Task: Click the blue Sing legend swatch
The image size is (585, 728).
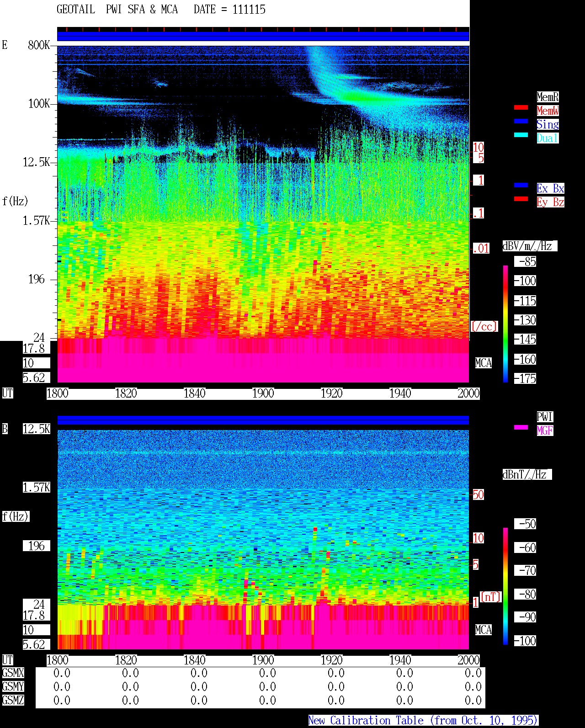Action: click(x=521, y=121)
